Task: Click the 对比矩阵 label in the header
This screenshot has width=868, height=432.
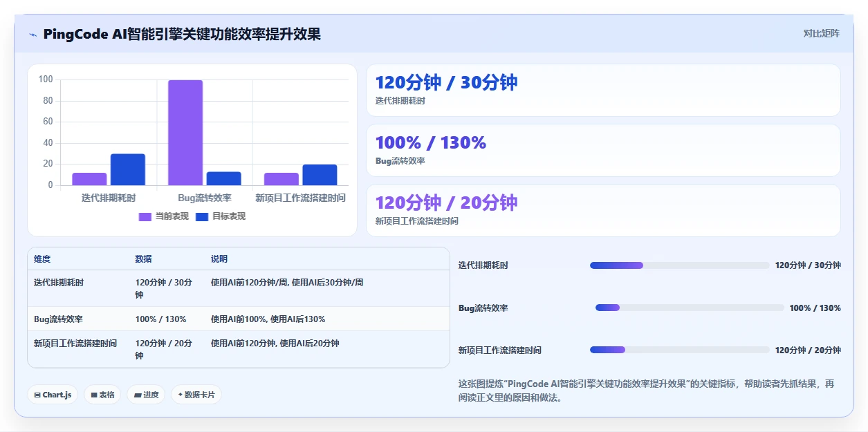Action: 822,33
